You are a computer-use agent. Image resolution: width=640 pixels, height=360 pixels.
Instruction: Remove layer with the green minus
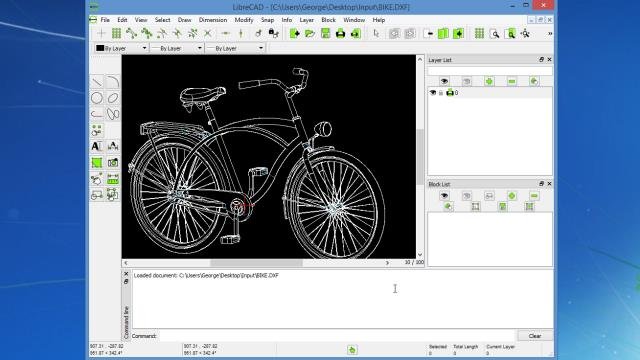click(x=511, y=81)
